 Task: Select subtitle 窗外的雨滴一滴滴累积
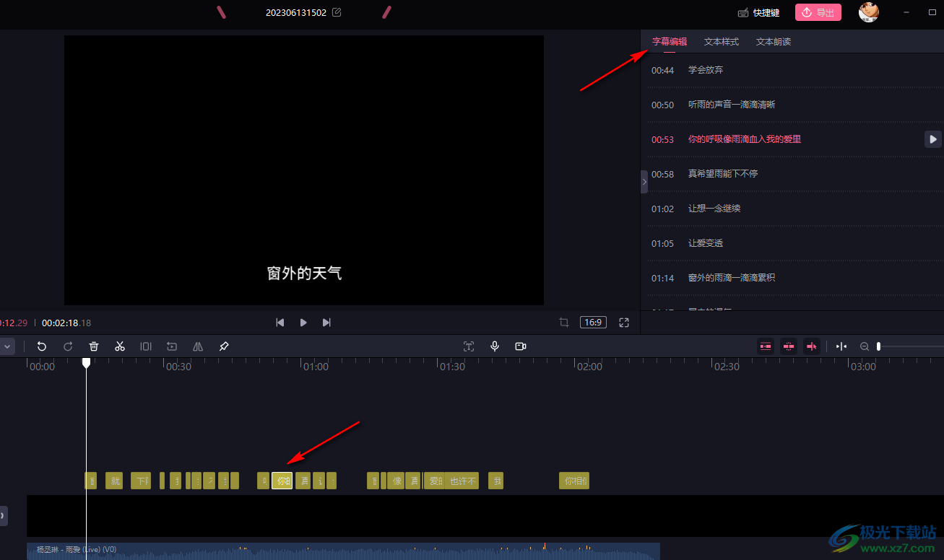click(x=732, y=278)
